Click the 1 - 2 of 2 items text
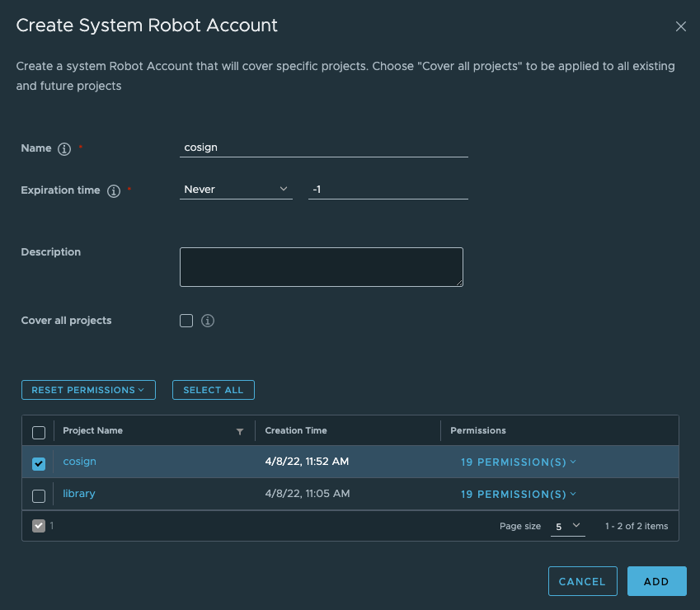 (637, 526)
